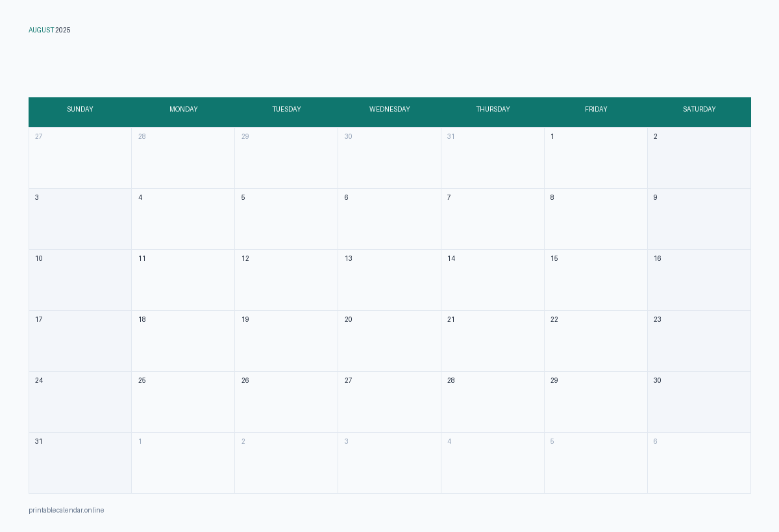The height and width of the screenshot is (532, 779).
Task: Select Tuesday August 5 cell
Action: (286, 219)
